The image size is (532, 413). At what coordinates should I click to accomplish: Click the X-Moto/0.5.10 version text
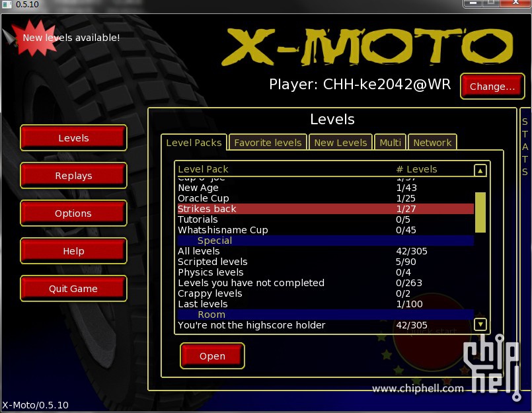click(x=35, y=405)
